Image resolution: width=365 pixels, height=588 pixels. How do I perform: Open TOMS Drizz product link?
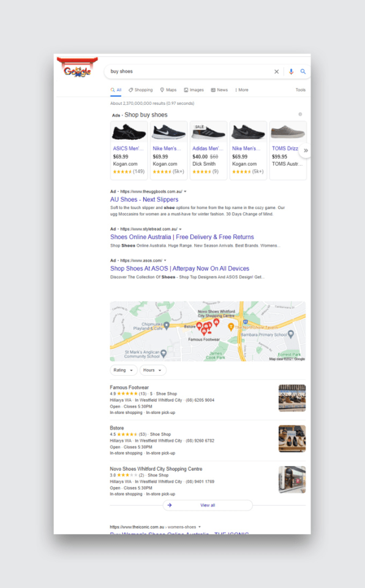285,148
